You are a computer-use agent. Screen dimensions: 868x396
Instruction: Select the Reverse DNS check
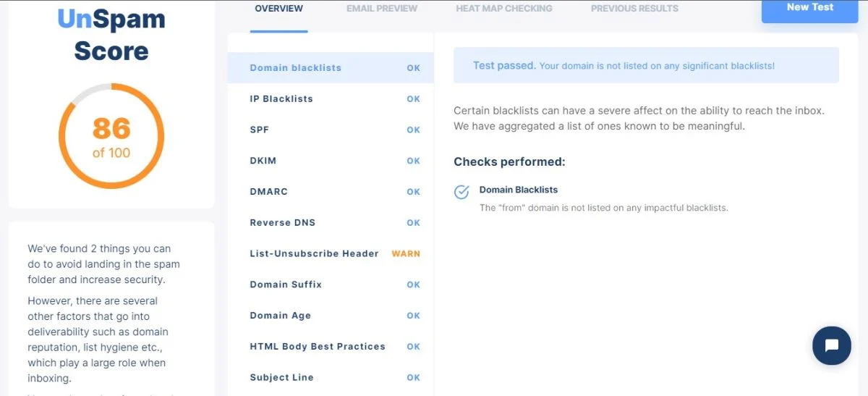(x=331, y=223)
